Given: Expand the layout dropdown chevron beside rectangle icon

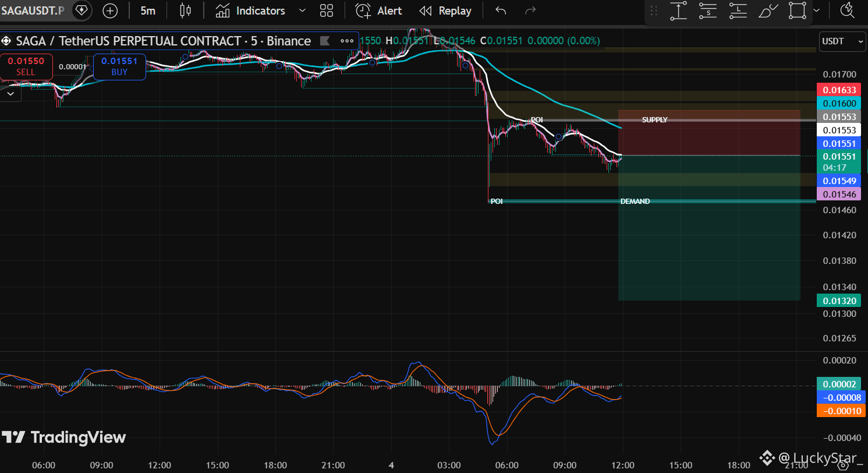Looking at the screenshot, I should [817, 10].
